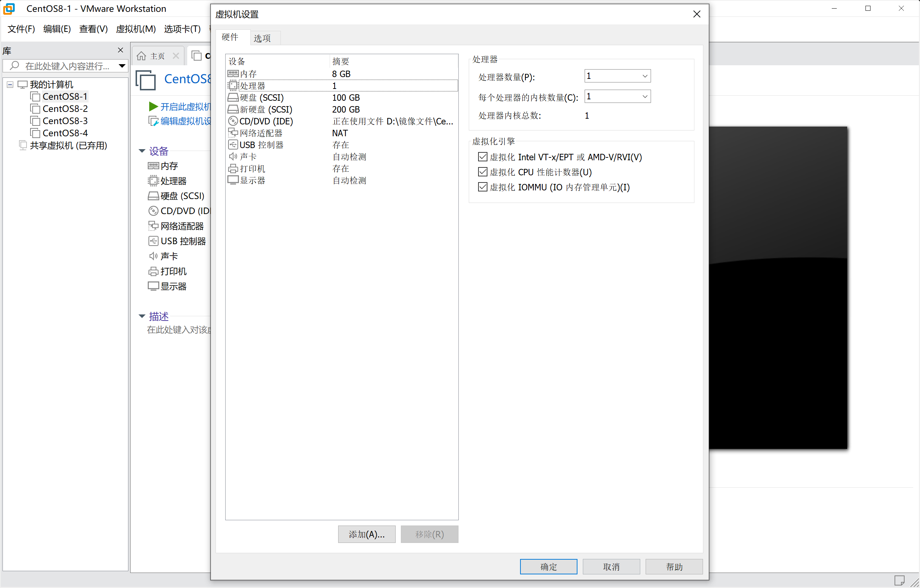This screenshot has width=920, height=588.
Task: Click the USB controller (USB 控制器) icon
Action: click(233, 145)
